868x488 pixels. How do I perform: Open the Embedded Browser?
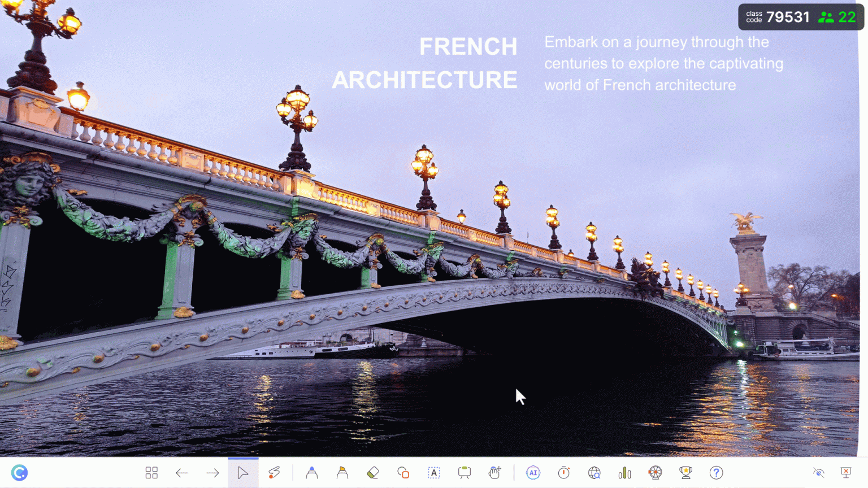tap(594, 473)
